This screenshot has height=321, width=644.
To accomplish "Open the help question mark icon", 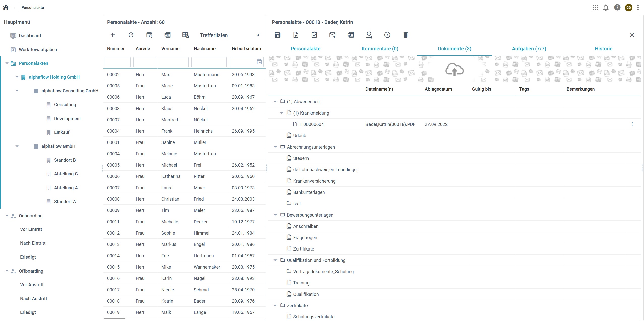I will point(617,8).
